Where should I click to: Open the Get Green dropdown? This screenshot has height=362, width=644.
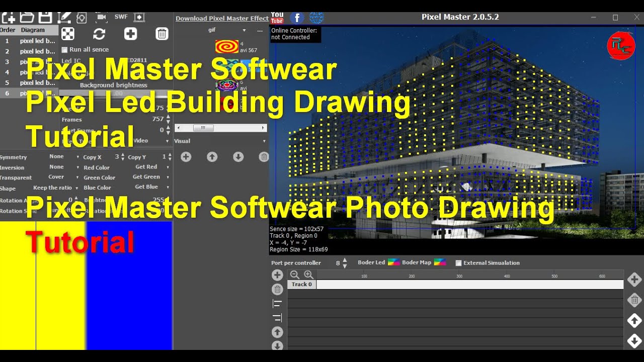point(151,177)
